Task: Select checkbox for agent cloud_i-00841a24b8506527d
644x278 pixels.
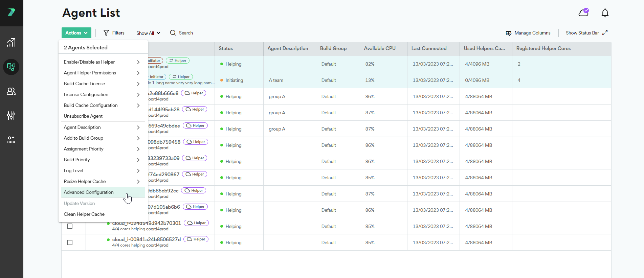Action: coord(70,242)
